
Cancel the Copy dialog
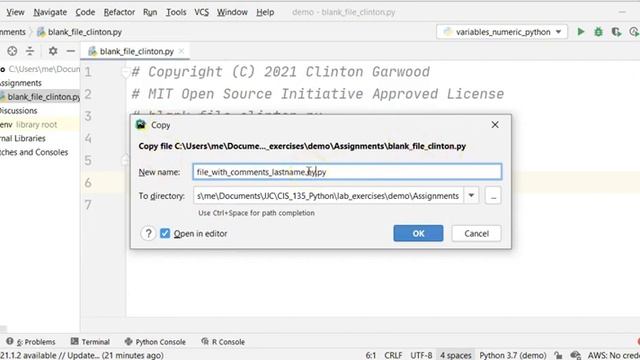(x=476, y=233)
